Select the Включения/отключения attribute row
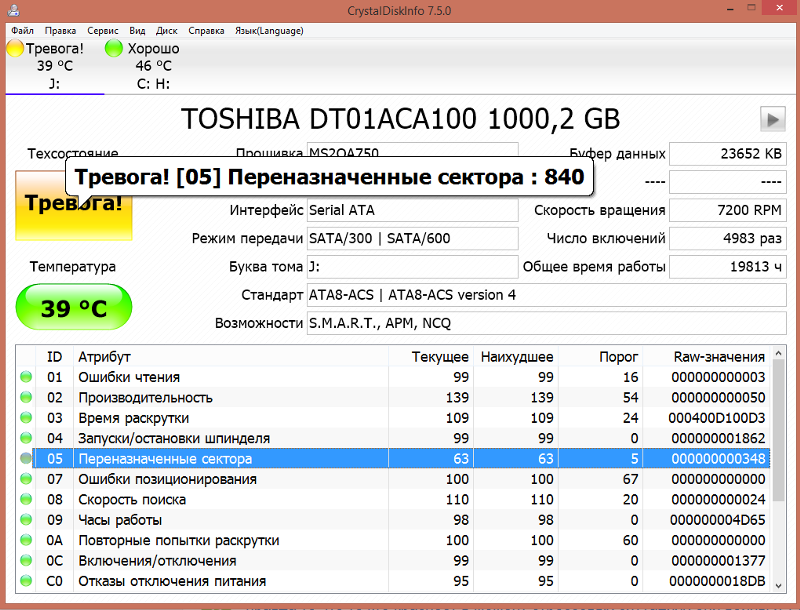The width and height of the screenshot is (800, 610). pos(394,561)
